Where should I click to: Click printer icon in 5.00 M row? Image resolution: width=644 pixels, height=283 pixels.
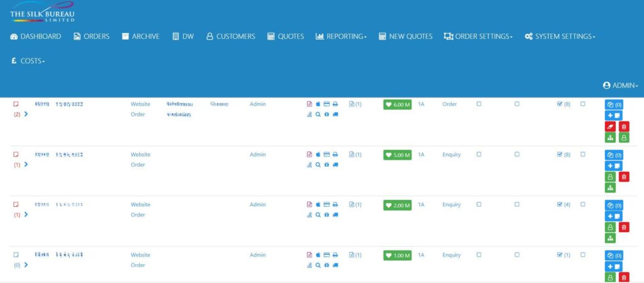tap(335, 155)
